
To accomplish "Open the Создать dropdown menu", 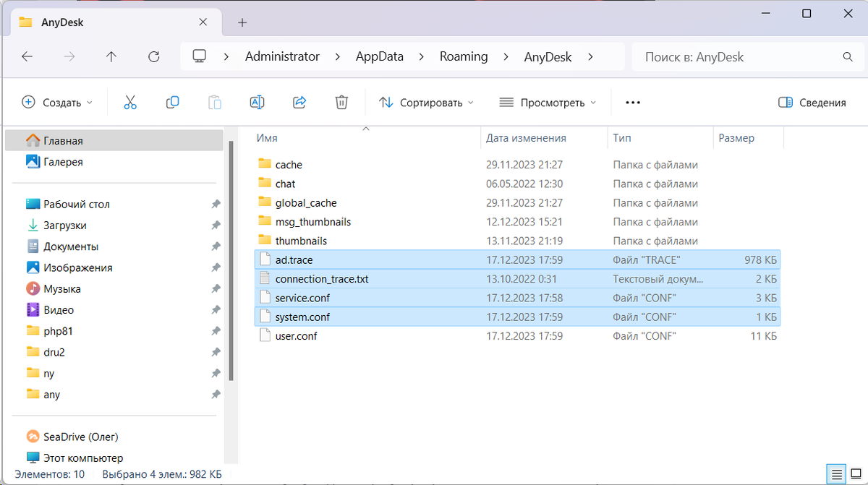I will [57, 103].
